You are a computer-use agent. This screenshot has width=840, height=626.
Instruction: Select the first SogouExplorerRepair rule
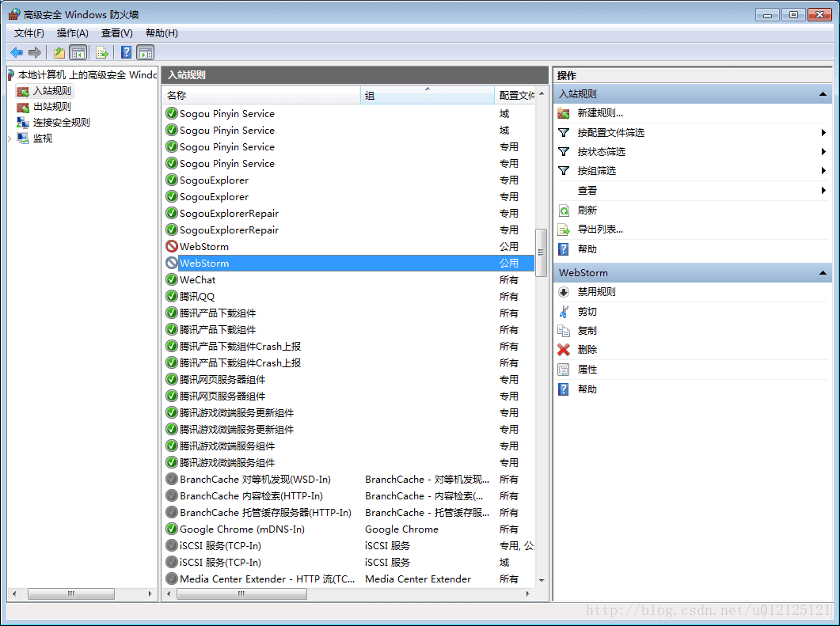pyautogui.click(x=349, y=213)
